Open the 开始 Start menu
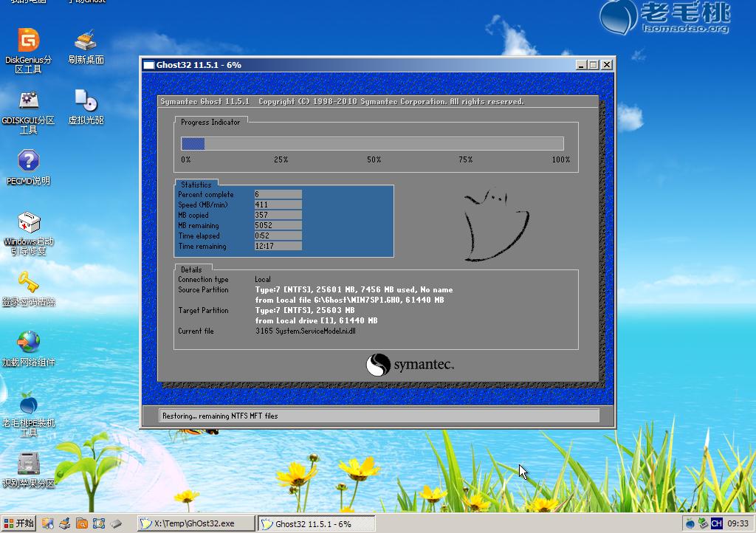Image resolution: width=756 pixels, height=533 pixels. [x=19, y=523]
